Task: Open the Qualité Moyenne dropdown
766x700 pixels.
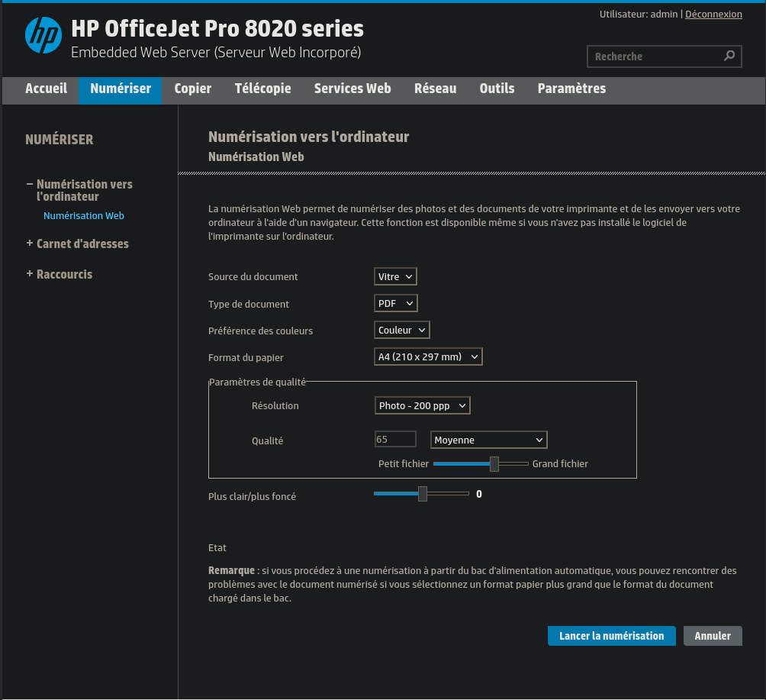Action: click(488, 440)
